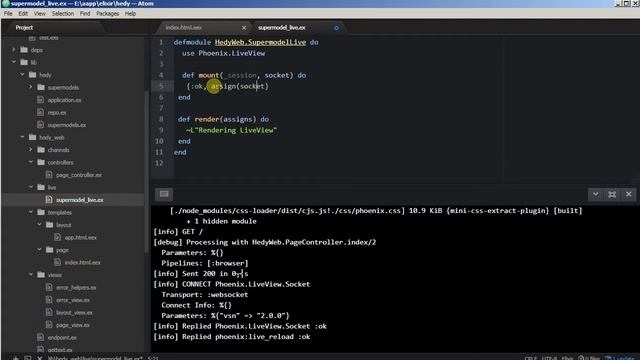Expand the channels folder
This screenshot has width=640, height=360.
31,149
